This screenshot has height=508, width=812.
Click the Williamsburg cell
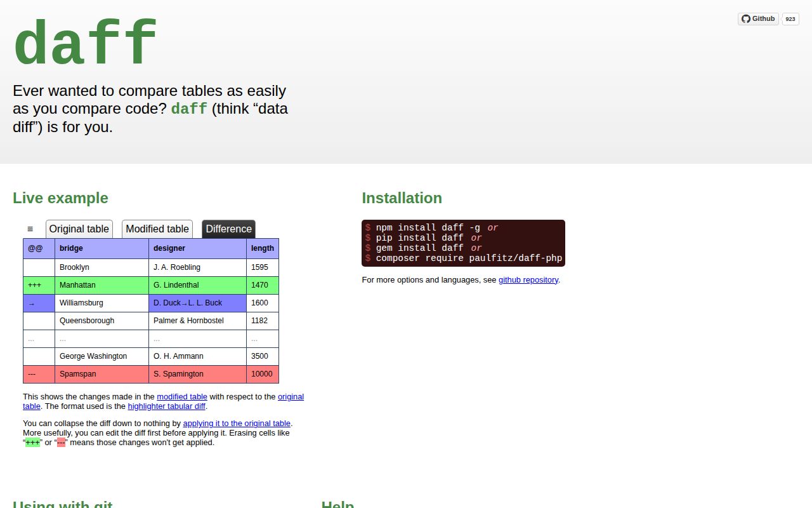click(102, 304)
